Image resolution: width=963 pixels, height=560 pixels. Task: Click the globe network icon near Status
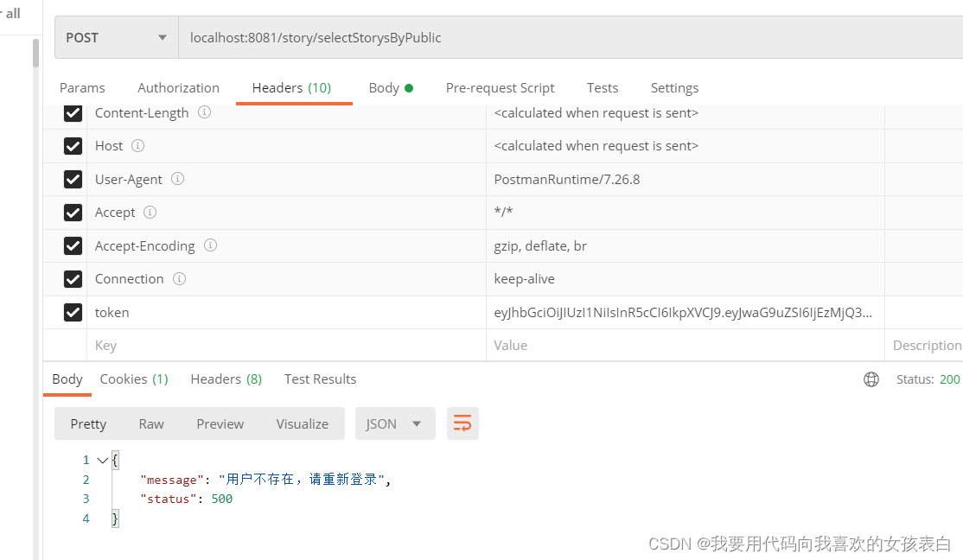click(x=871, y=379)
